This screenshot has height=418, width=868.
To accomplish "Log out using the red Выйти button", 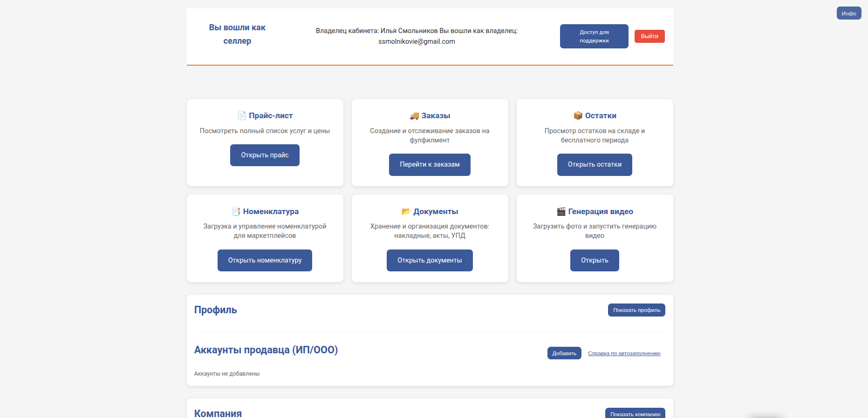I will (649, 36).
